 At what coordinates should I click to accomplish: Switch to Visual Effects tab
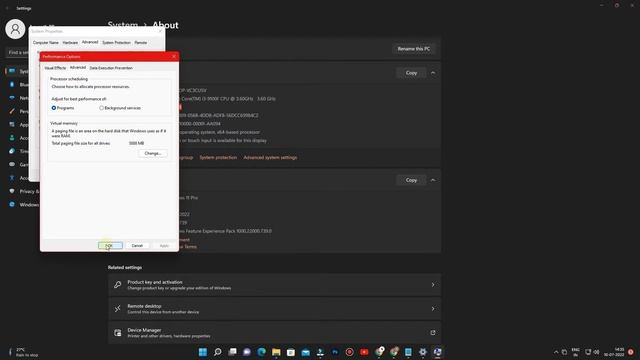55,68
